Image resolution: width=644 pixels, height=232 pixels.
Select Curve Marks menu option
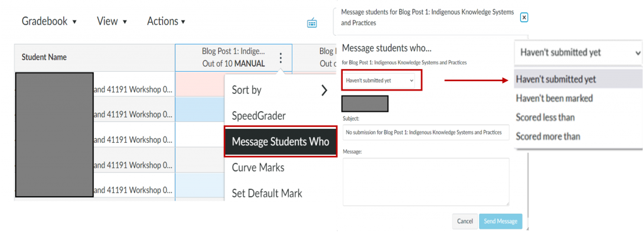[258, 167]
